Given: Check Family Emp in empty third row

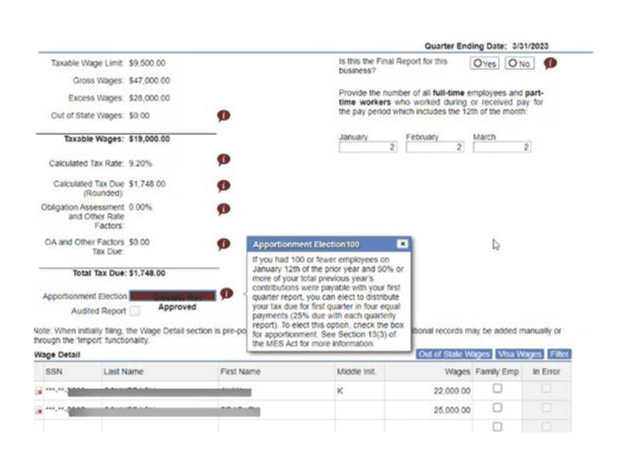Looking at the screenshot, I should pos(497,426).
